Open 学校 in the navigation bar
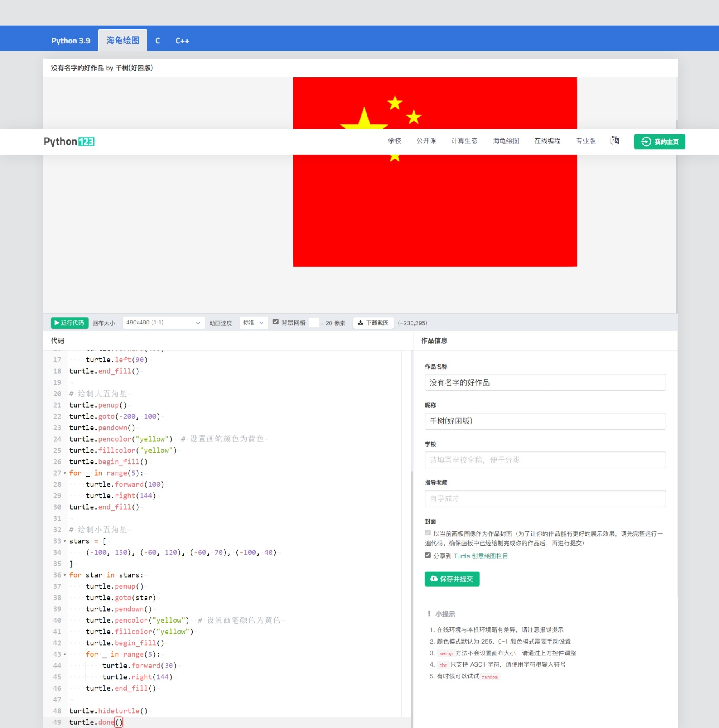This screenshot has width=719, height=728. pyautogui.click(x=395, y=141)
